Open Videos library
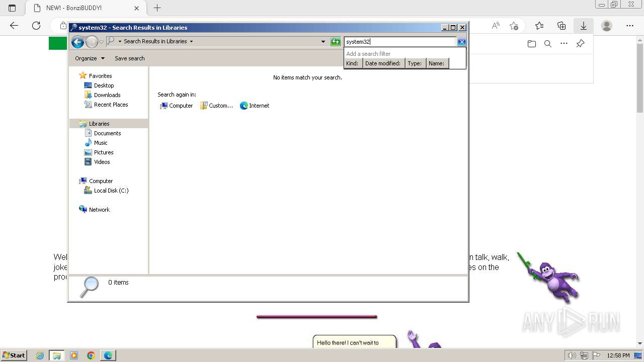 (102, 162)
